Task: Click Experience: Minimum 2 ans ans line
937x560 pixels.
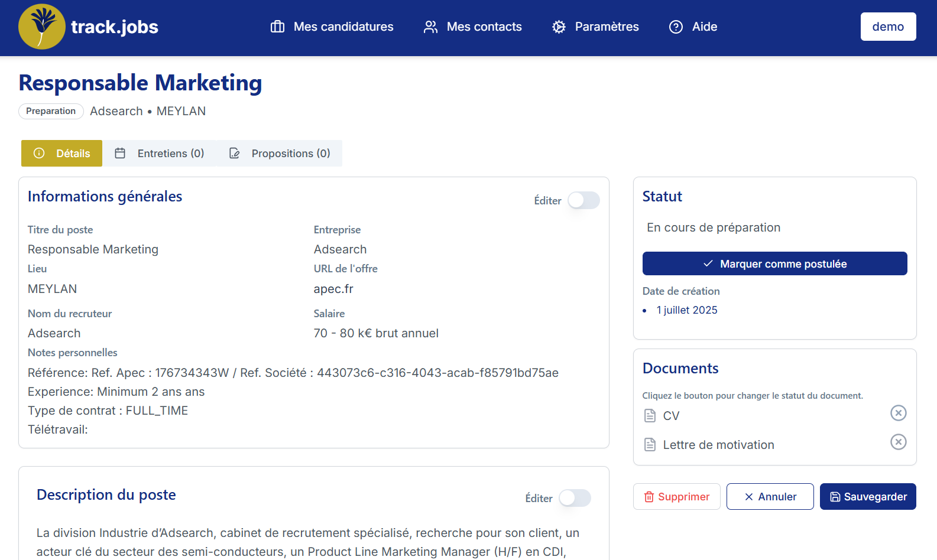Action: pyautogui.click(x=116, y=392)
